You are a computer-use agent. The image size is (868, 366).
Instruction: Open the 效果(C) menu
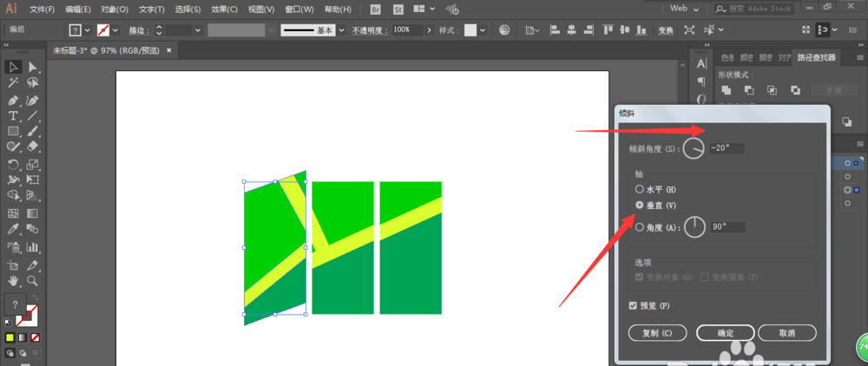224,10
